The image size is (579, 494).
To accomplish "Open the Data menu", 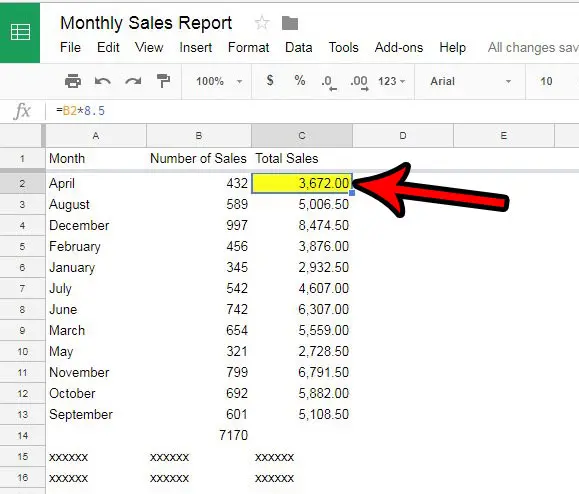I will coord(299,48).
